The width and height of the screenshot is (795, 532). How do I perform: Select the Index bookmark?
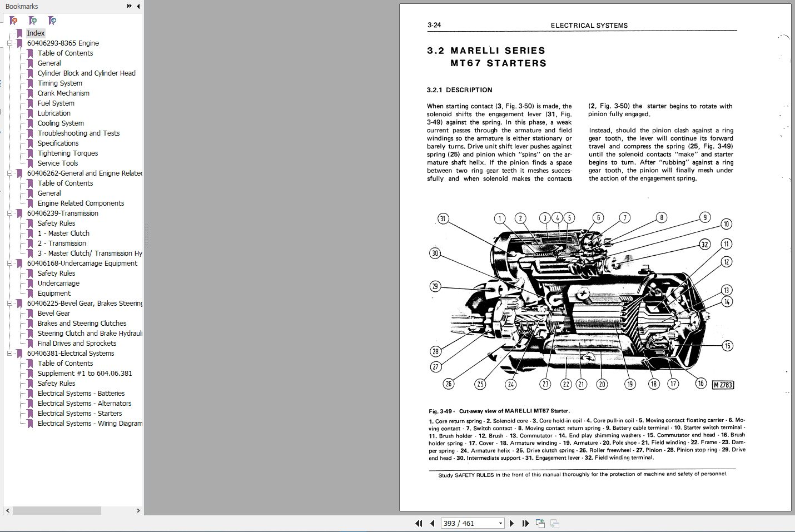tap(36, 33)
